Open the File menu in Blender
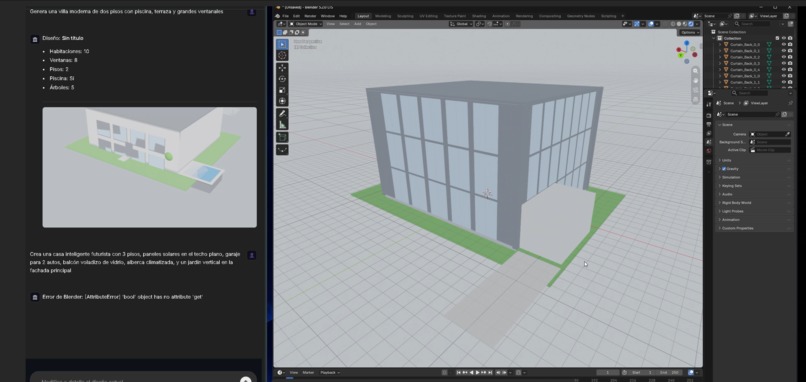 tap(285, 16)
